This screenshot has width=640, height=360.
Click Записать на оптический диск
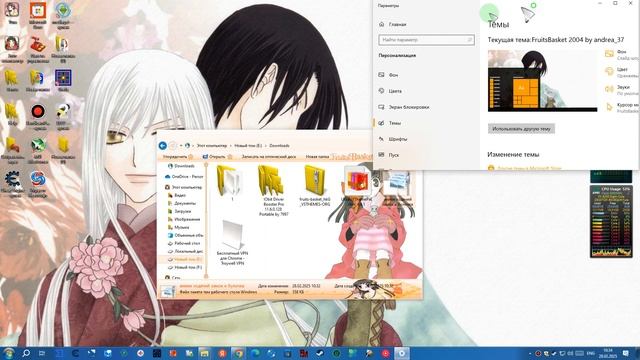point(269,157)
